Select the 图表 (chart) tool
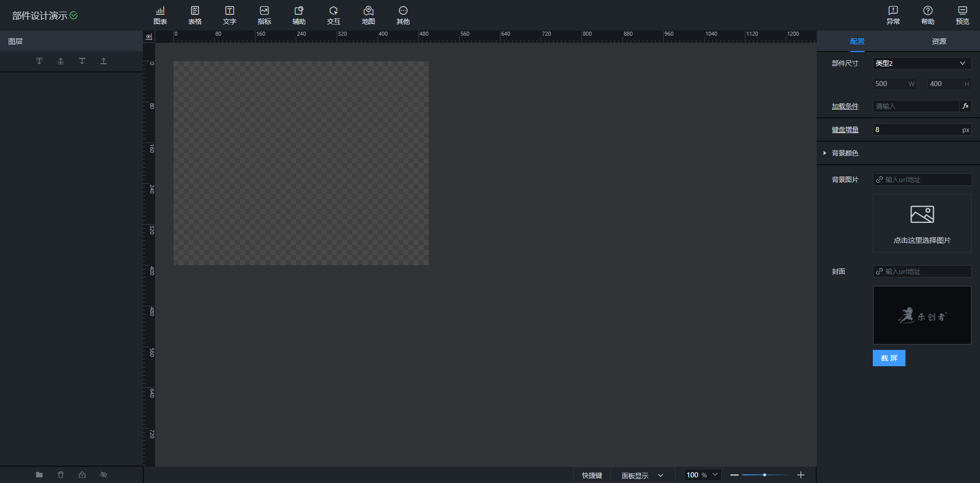This screenshot has height=483, width=980. pyautogui.click(x=160, y=15)
